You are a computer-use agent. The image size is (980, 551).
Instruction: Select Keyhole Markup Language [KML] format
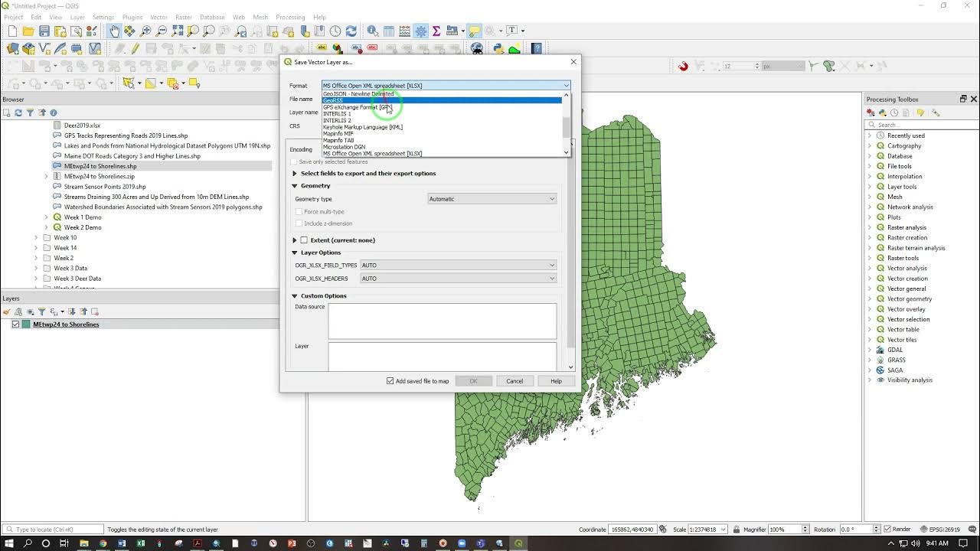click(x=442, y=127)
